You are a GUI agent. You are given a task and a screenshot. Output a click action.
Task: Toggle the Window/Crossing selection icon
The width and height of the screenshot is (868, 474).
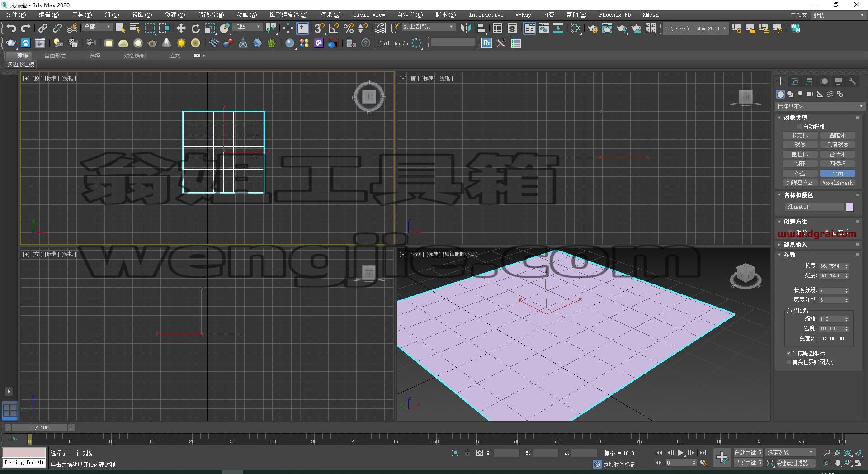tap(164, 28)
